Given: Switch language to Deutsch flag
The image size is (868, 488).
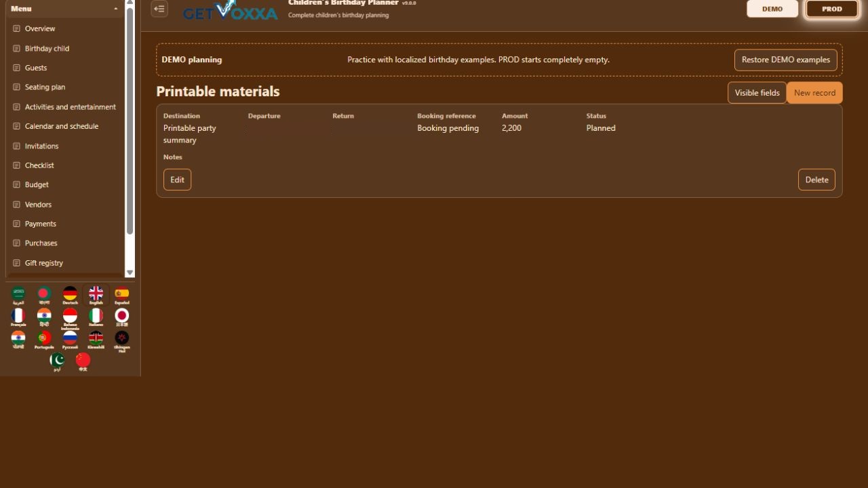Looking at the screenshot, I should pyautogui.click(x=70, y=296).
